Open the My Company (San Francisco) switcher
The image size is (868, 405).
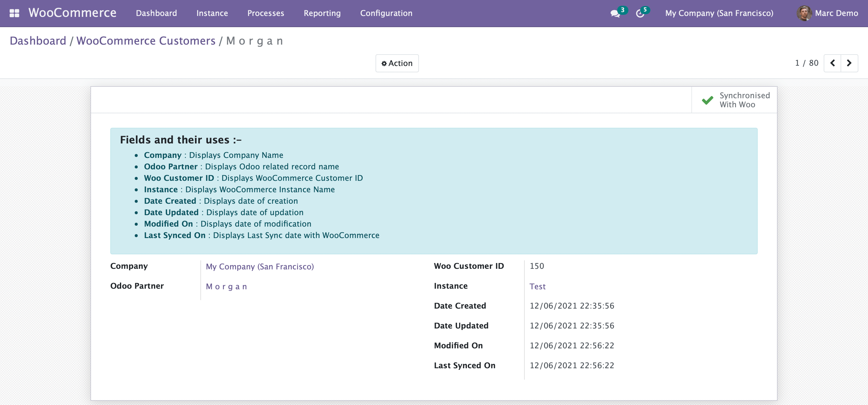tap(719, 13)
